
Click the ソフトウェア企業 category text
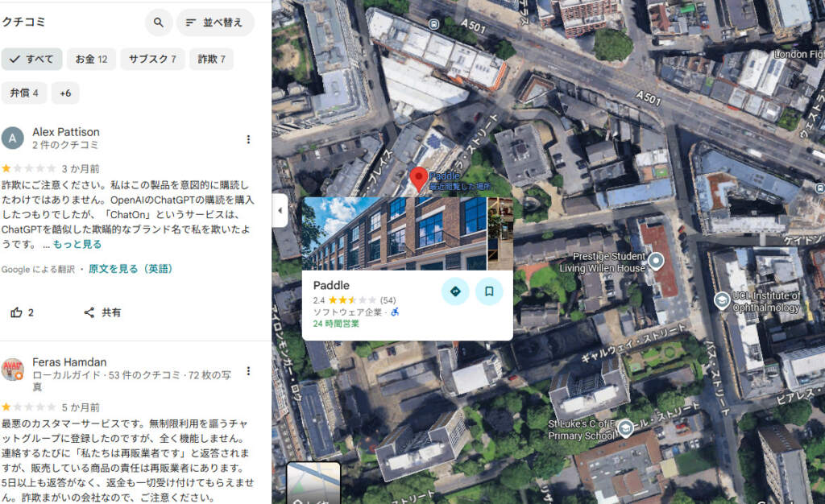(347, 312)
